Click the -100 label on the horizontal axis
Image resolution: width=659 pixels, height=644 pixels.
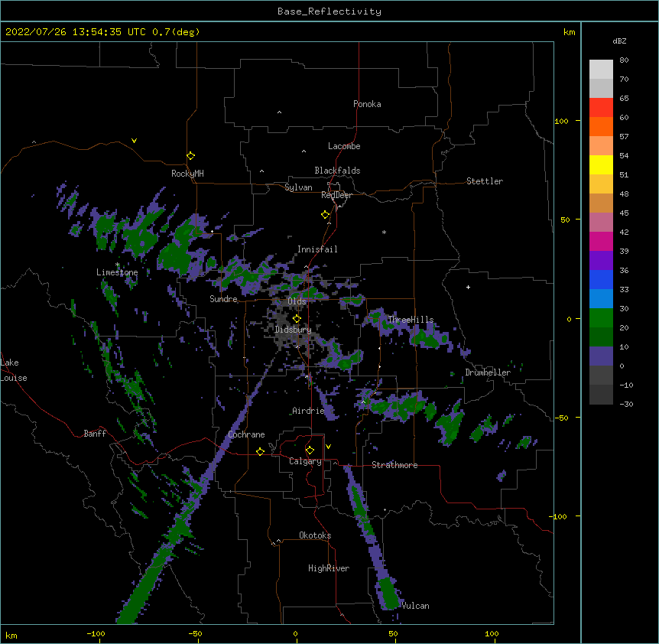coord(96,633)
